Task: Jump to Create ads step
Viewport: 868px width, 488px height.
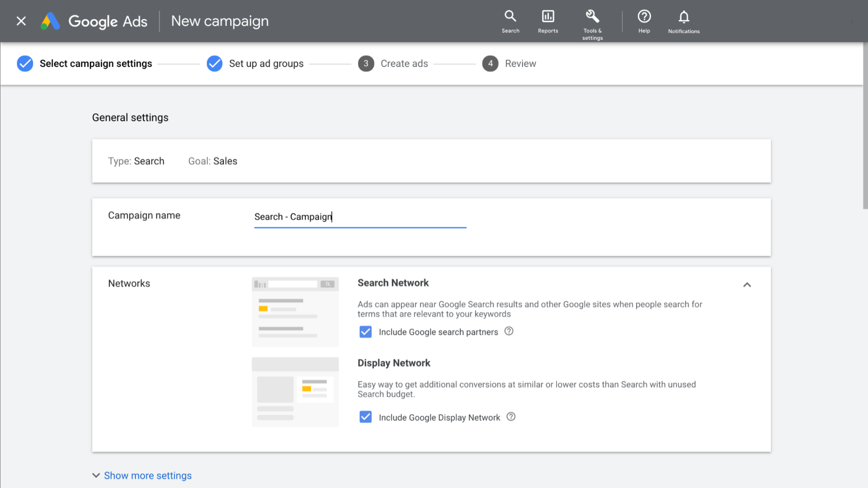Action: click(404, 64)
